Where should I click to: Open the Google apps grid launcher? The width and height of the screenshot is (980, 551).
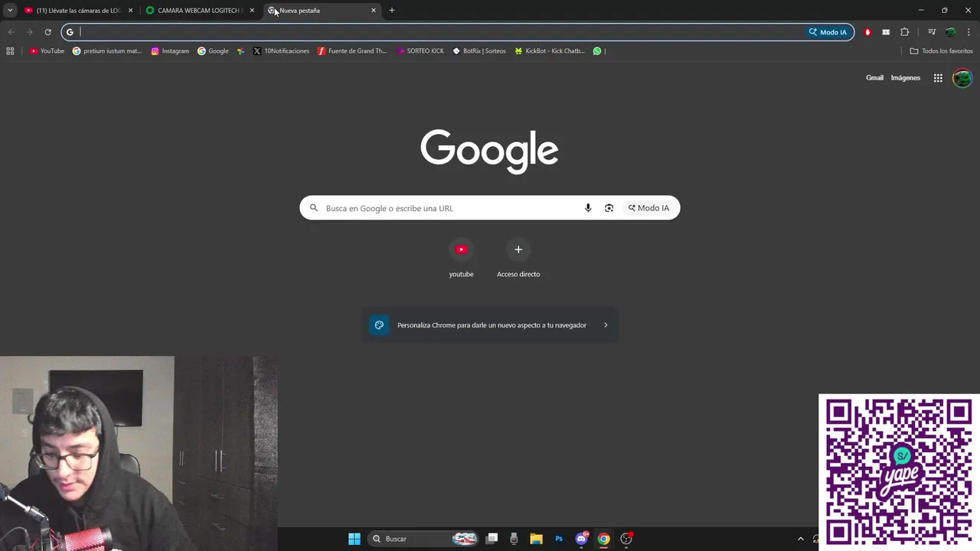[x=938, y=78]
